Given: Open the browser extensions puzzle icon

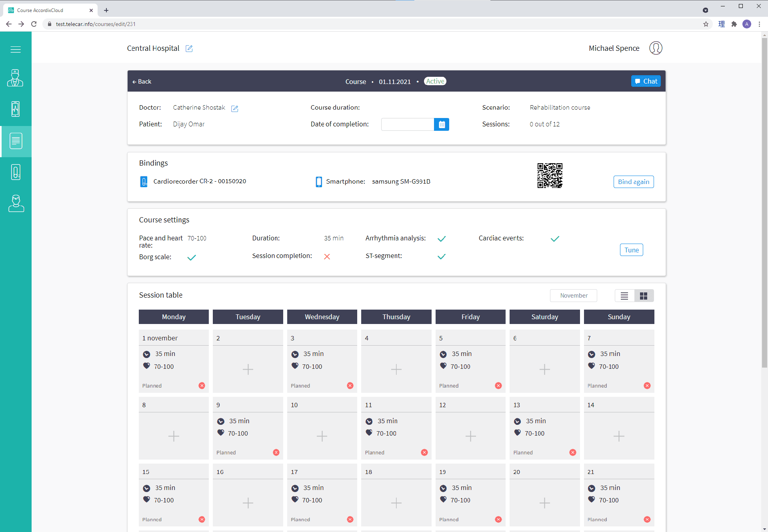Looking at the screenshot, I should (x=734, y=24).
